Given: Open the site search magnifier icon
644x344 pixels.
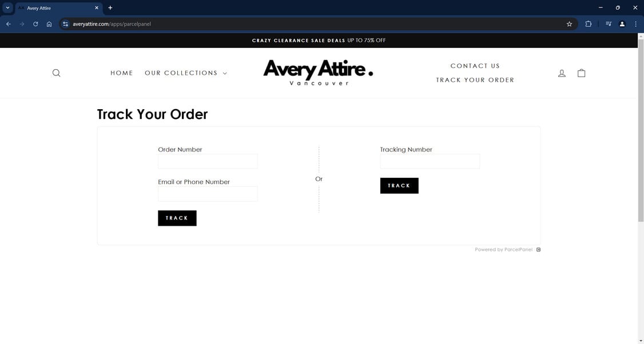Looking at the screenshot, I should [x=56, y=73].
